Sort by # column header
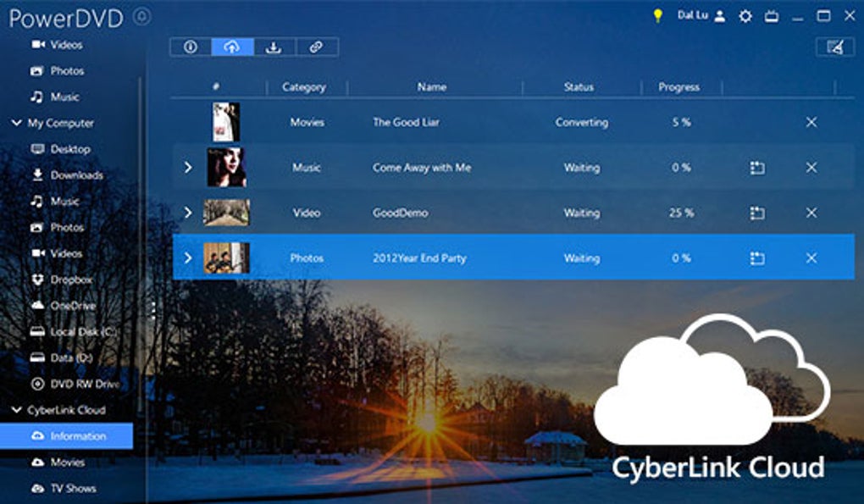The height and width of the screenshot is (504, 864). [x=216, y=86]
